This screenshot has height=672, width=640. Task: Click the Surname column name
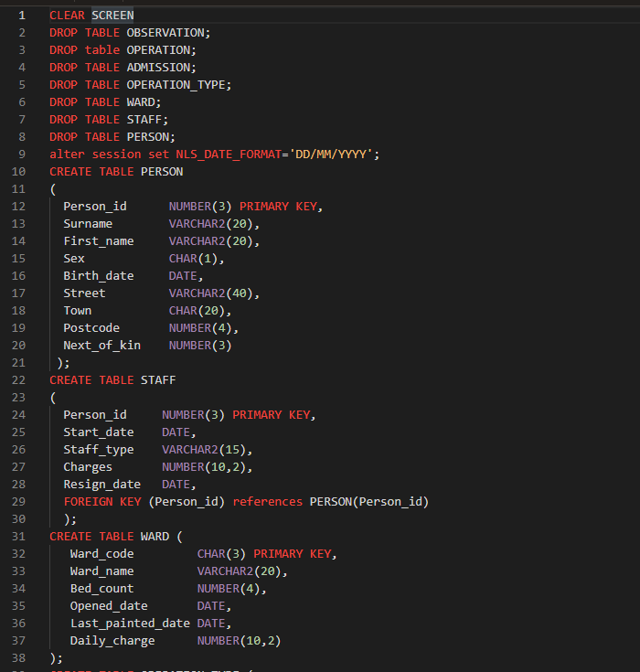(88, 224)
